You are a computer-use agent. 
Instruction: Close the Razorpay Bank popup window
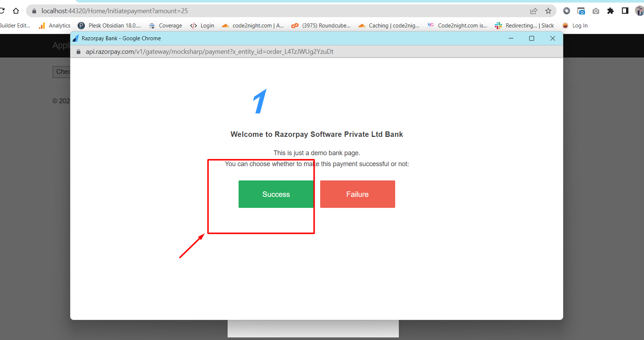553,38
